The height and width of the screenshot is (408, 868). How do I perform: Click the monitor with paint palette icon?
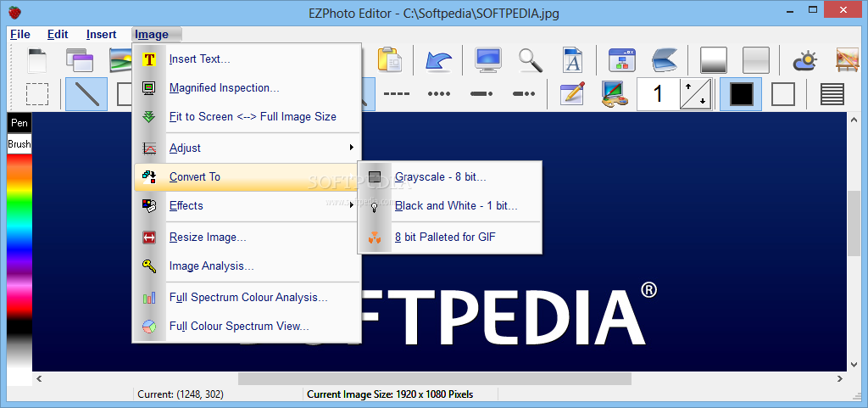615,94
